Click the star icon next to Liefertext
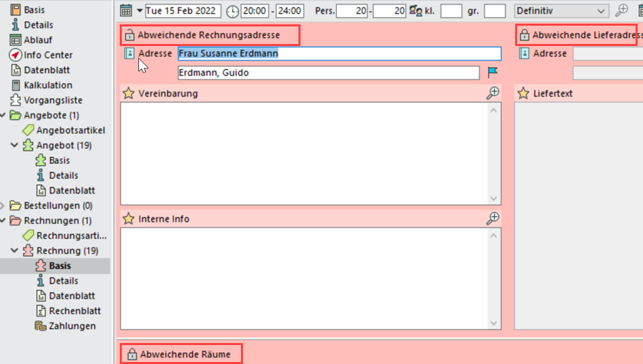This screenshot has width=643, height=364. (x=523, y=93)
